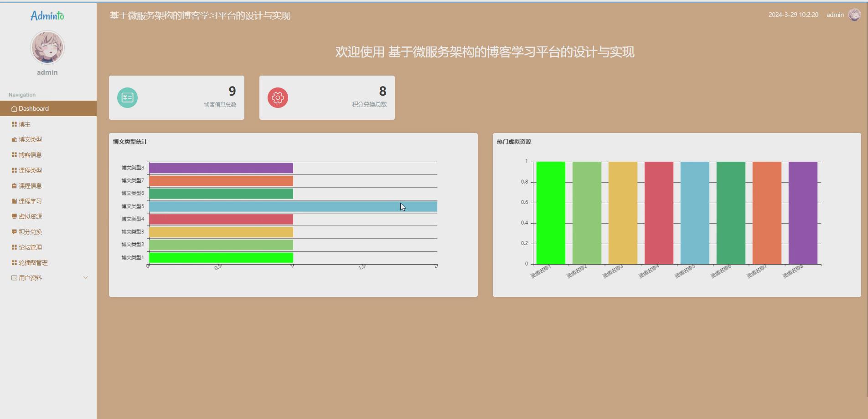Viewport: 868px width, 419px height.
Task: Open 积分兑换 using its sidebar icon
Action: point(13,232)
